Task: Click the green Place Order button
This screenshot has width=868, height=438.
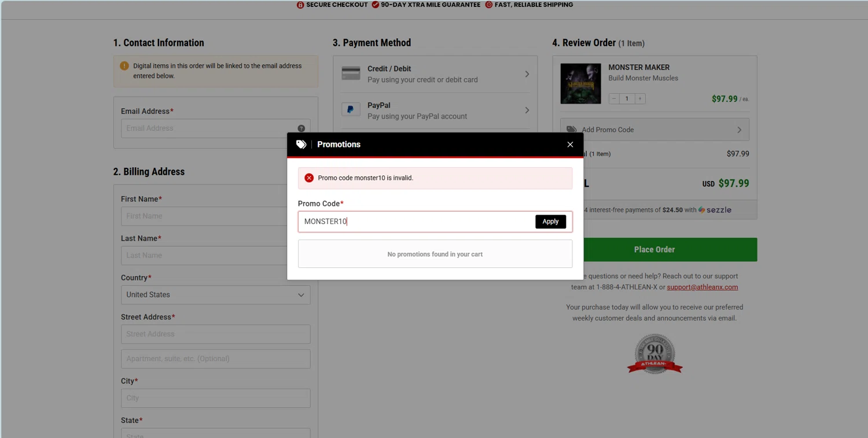Action: 654,249
